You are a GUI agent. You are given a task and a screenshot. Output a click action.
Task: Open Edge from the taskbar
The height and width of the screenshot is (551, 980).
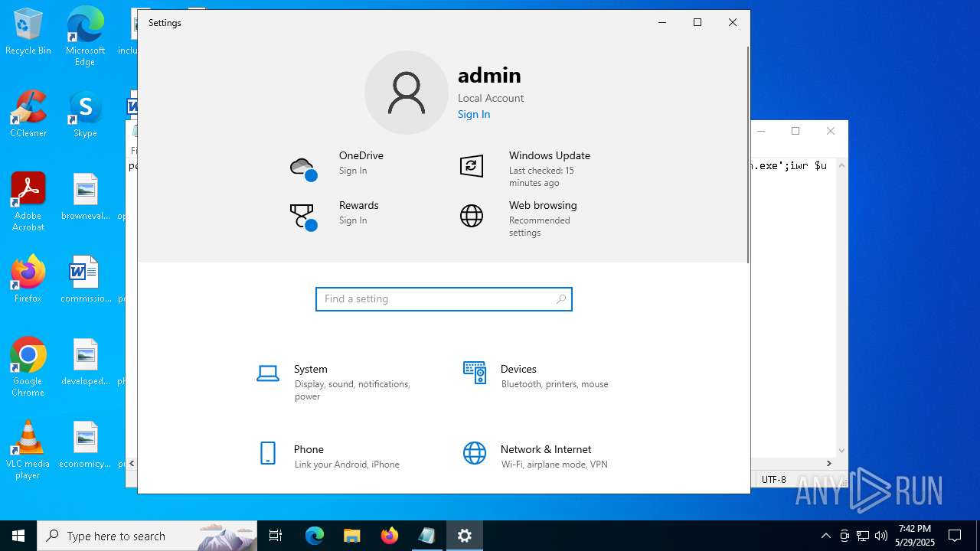315,536
